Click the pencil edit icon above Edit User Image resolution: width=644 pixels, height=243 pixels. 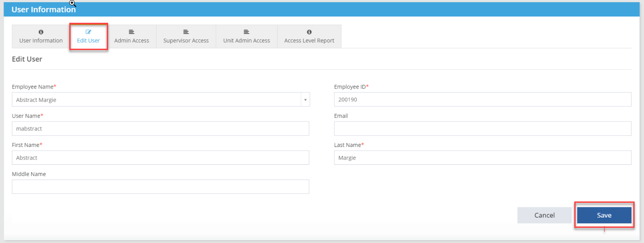(88, 32)
